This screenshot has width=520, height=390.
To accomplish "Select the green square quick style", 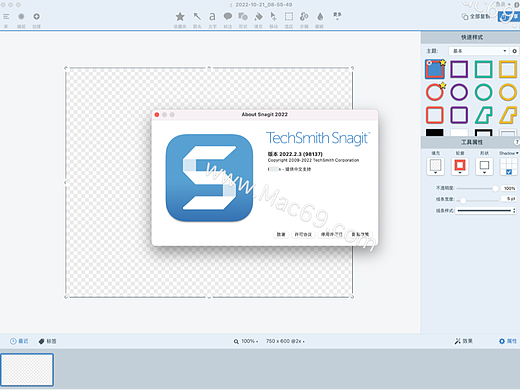I will (x=483, y=69).
